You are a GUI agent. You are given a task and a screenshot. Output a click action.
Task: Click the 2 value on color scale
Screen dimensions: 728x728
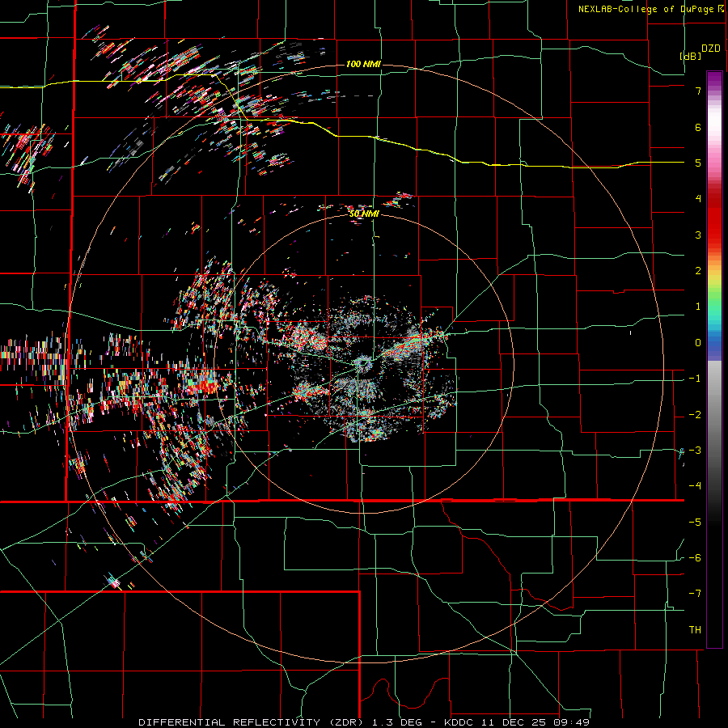coord(698,271)
